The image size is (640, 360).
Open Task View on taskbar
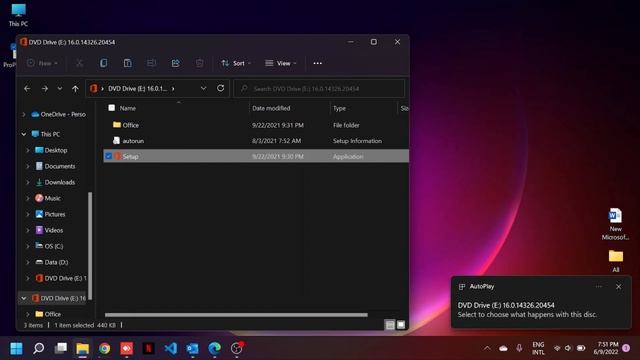pos(61,348)
